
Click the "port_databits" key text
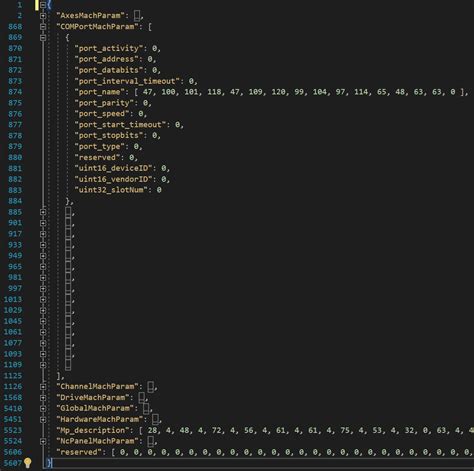(109, 70)
